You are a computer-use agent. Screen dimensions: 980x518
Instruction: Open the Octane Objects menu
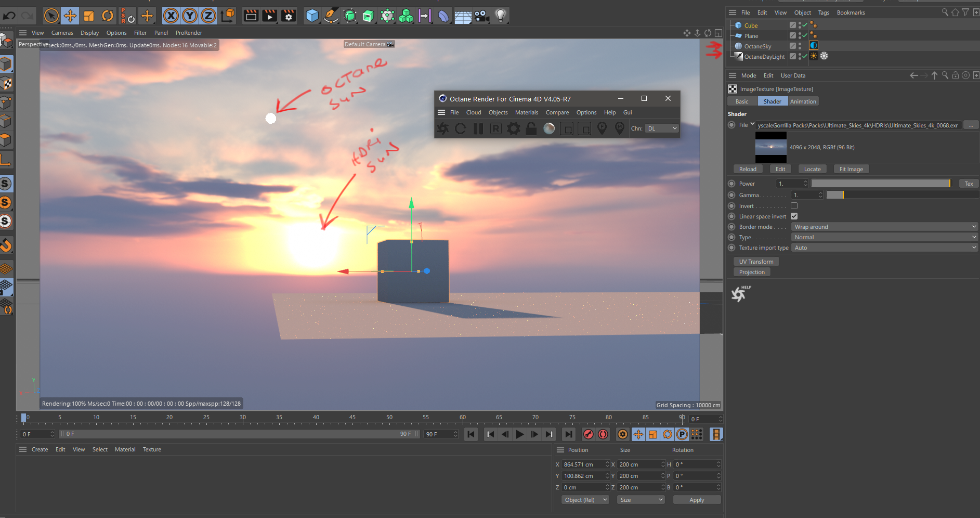[498, 112]
